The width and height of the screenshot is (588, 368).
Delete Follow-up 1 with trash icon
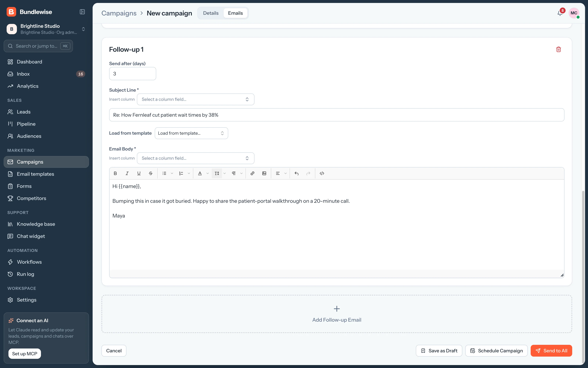point(559,49)
